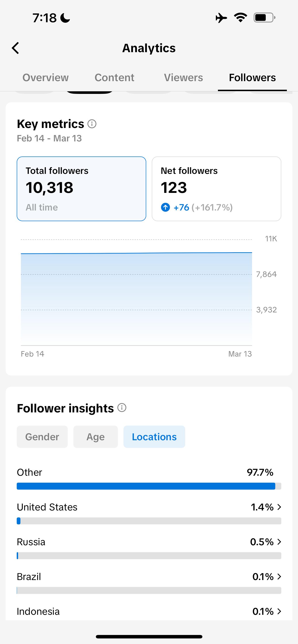Go back with the left arrow icon
Viewport: 298px width, 644px height.
[x=15, y=48]
